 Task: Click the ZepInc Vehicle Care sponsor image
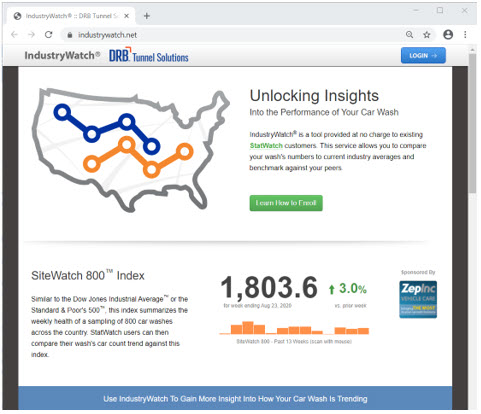418,299
